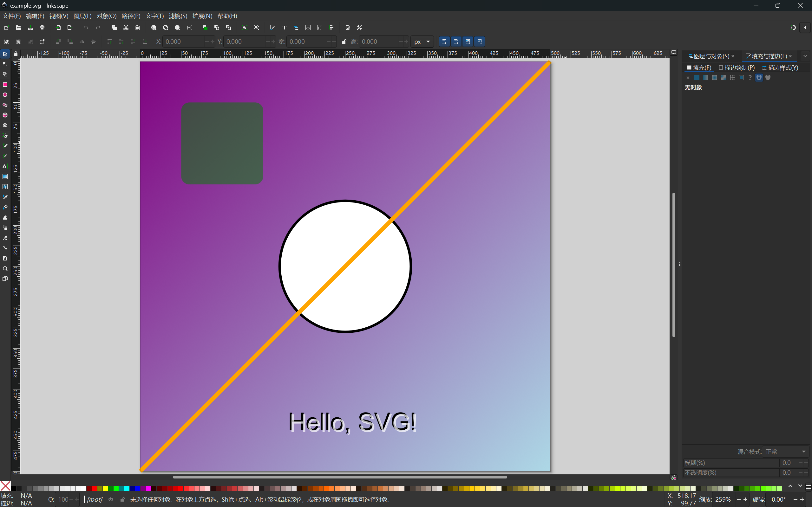This screenshot has width=812, height=507.
Task: Open the px units dropdown
Action: (422, 42)
